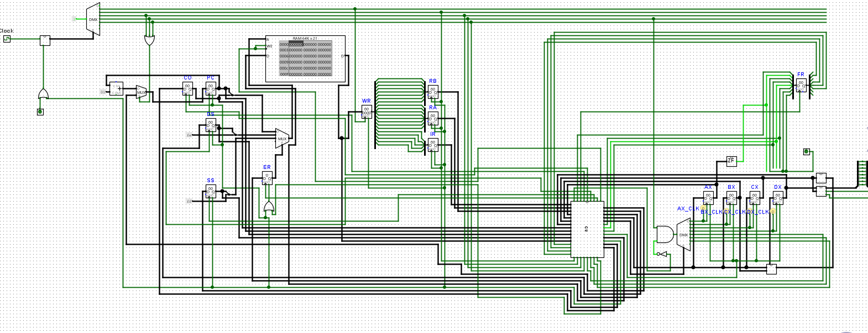Click the AND gate next to DMX

coord(664,234)
